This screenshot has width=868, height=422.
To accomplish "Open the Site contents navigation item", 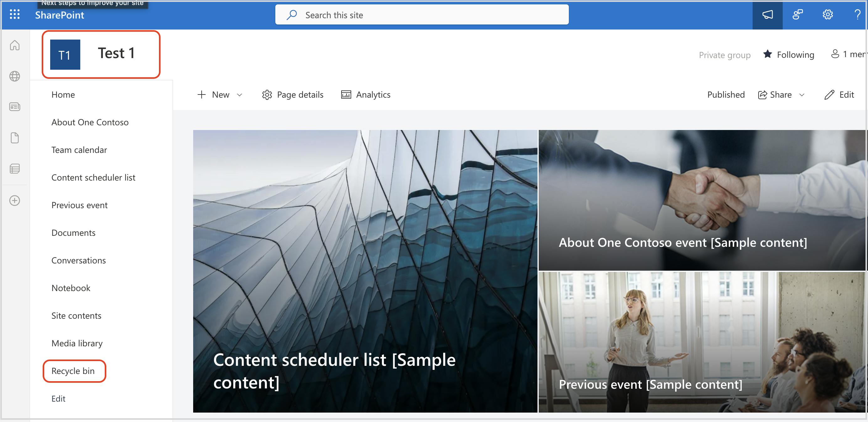I will [x=76, y=315].
